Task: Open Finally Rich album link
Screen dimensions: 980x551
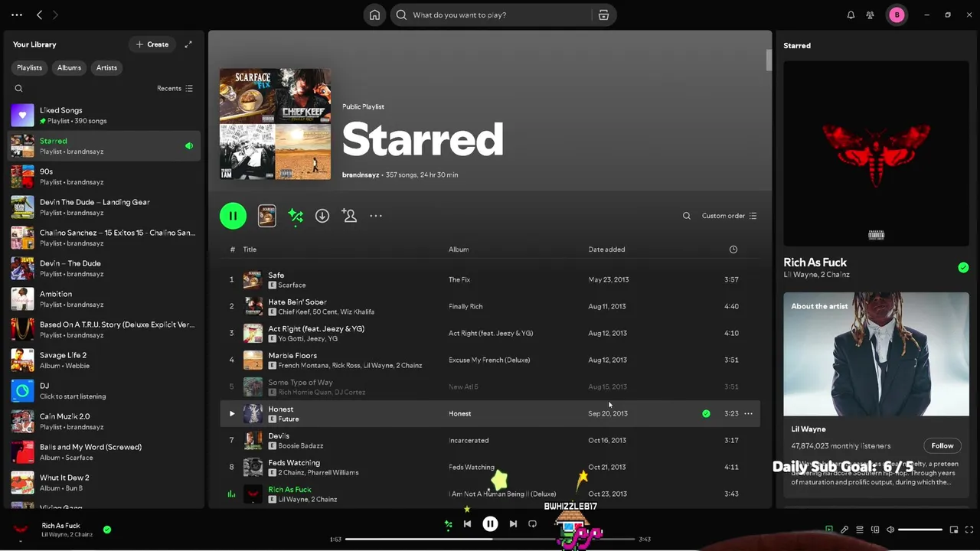Action: click(x=465, y=306)
